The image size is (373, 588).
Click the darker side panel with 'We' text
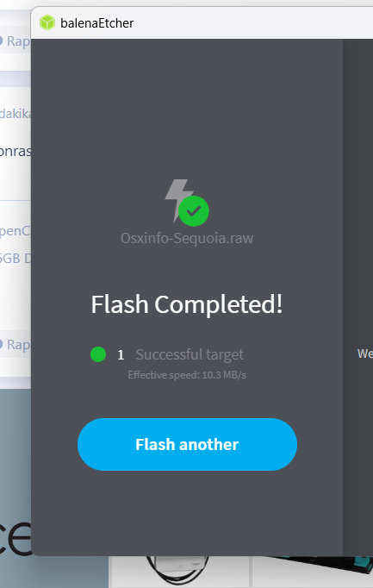(x=357, y=297)
